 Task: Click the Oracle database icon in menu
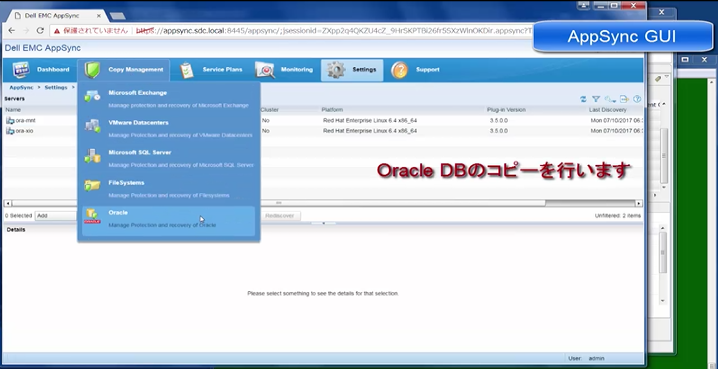[x=92, y=216]
